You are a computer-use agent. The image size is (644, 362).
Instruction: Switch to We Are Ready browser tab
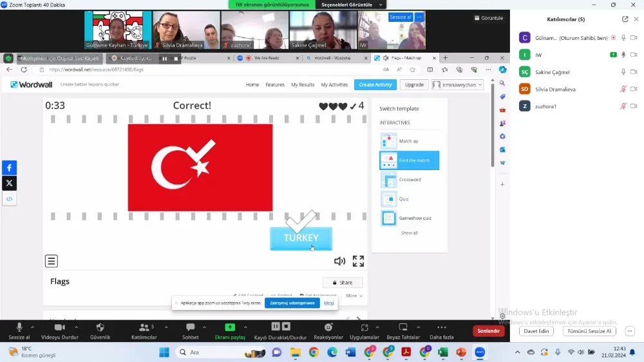[266, 58]
